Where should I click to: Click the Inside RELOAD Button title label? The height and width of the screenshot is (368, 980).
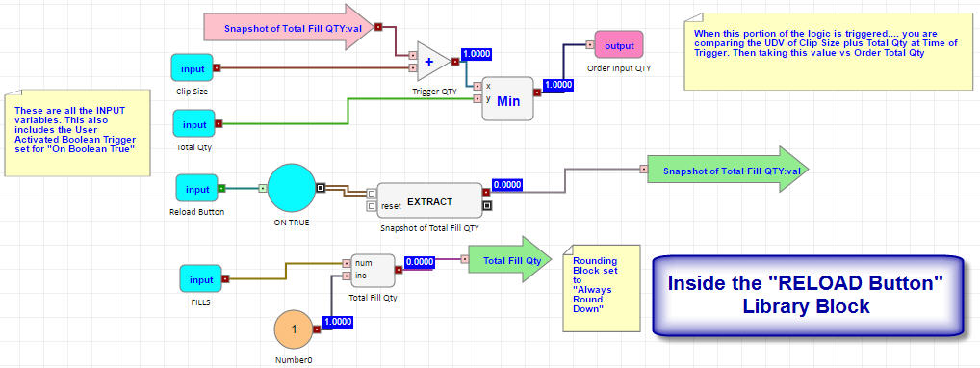[x=805, y=295]
